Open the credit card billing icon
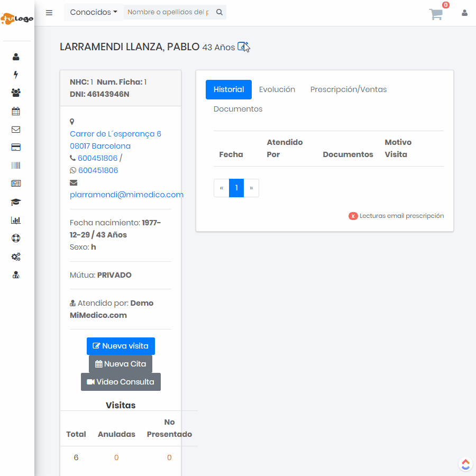This screenshot has width=476, height=476. tap(16, 148)
